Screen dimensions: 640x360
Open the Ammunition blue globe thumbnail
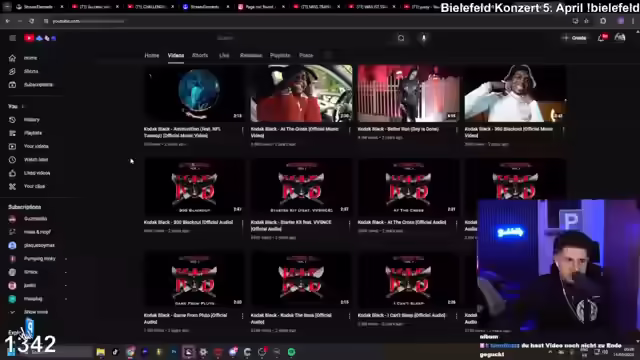(x=194, y=93)
